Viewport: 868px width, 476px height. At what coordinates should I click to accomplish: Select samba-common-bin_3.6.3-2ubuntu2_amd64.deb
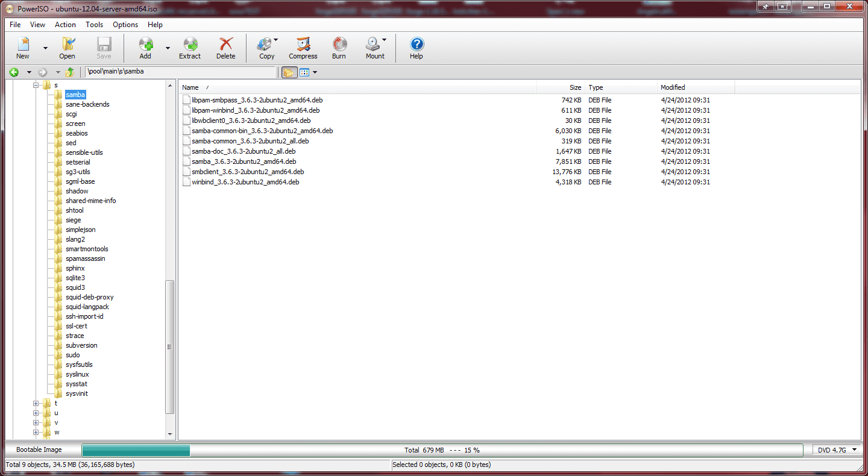(x=262, y=131)
